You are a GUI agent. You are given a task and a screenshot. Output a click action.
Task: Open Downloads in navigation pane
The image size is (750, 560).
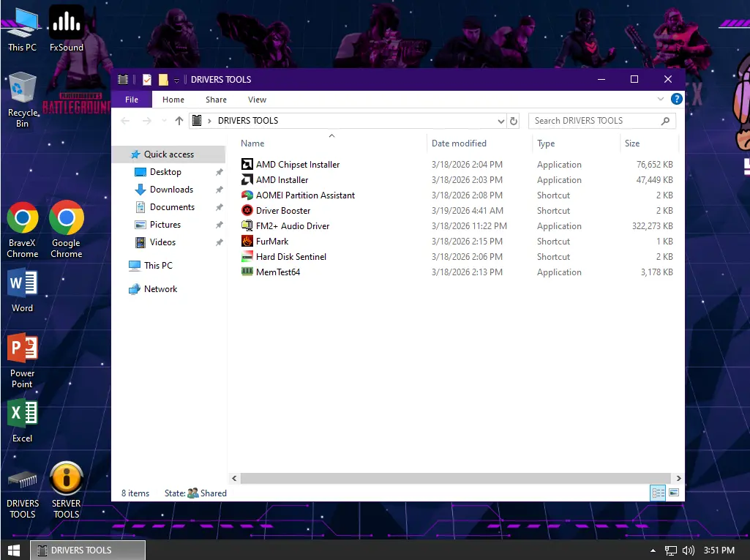[171, 190]
